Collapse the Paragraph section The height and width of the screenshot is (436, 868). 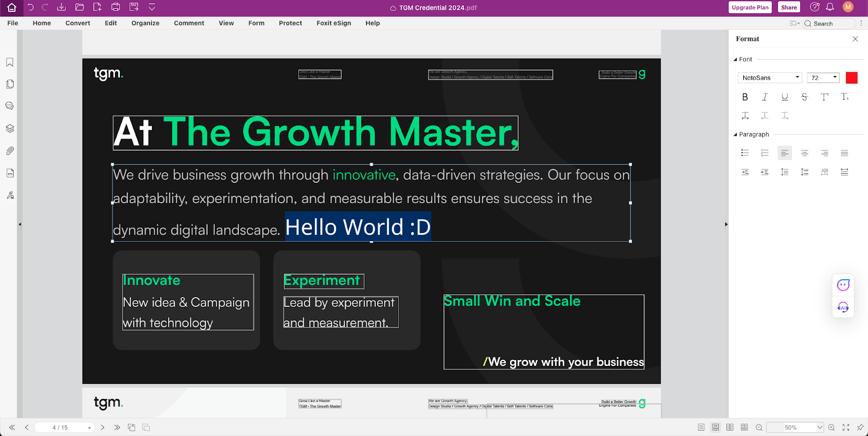(x=736, y=135)
